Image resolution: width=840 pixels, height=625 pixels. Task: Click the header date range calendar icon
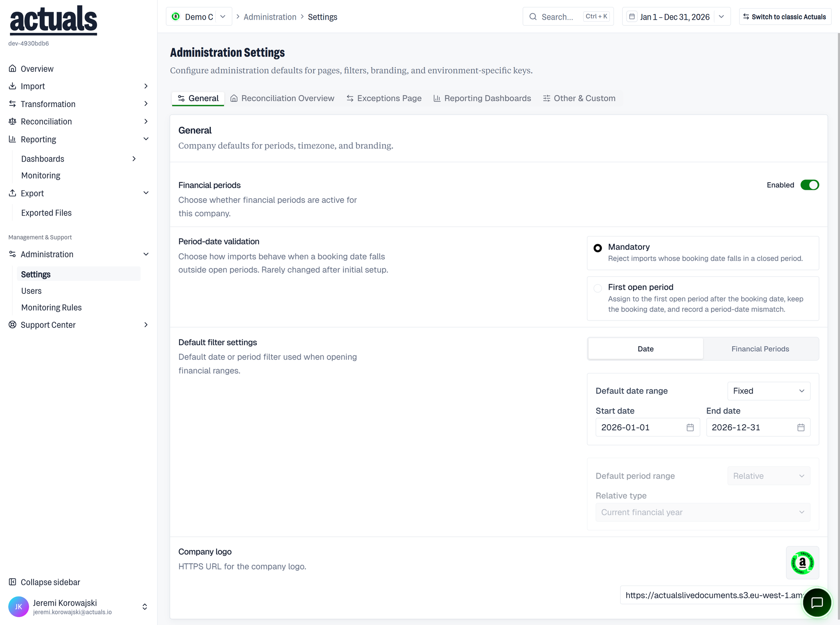pyautogui.click(x=632, y=16)
